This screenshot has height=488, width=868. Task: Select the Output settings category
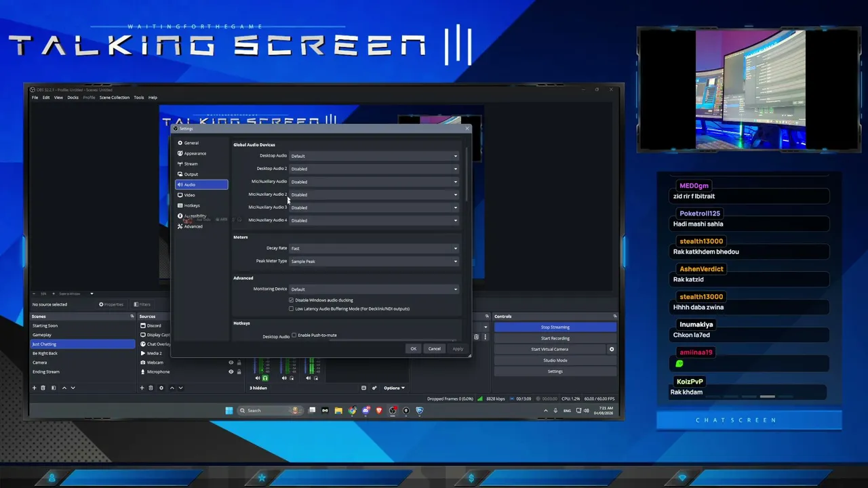tap(201, 174)
